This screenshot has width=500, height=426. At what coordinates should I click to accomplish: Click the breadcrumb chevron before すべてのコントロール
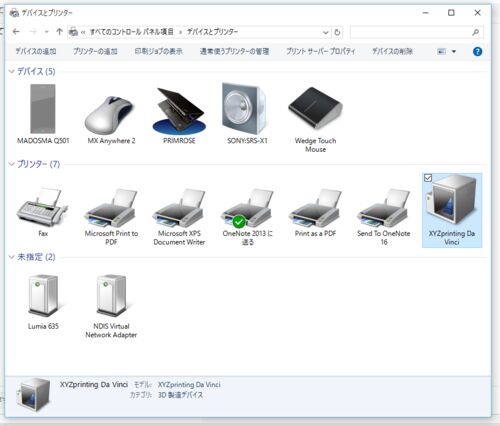click(x=83, y=32)
